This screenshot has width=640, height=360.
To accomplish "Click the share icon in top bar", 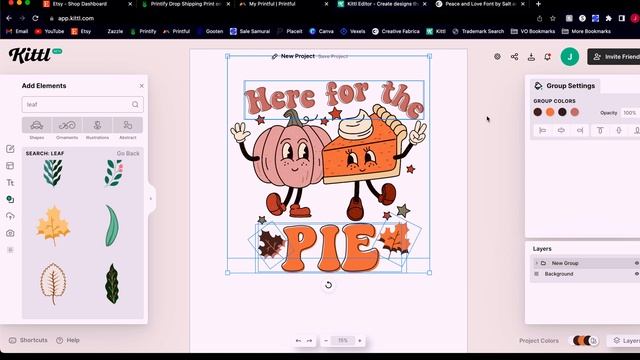I will (514, 57).
